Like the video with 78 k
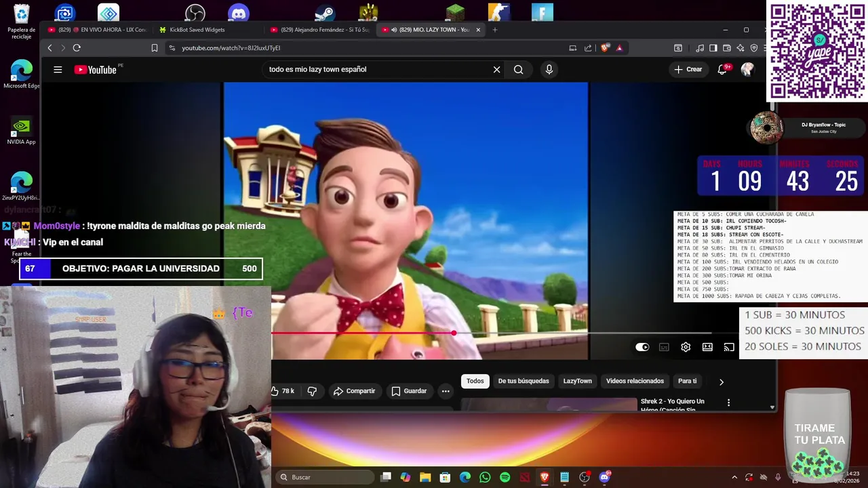The width and height of the screenshot is (868, 488). 282,391
